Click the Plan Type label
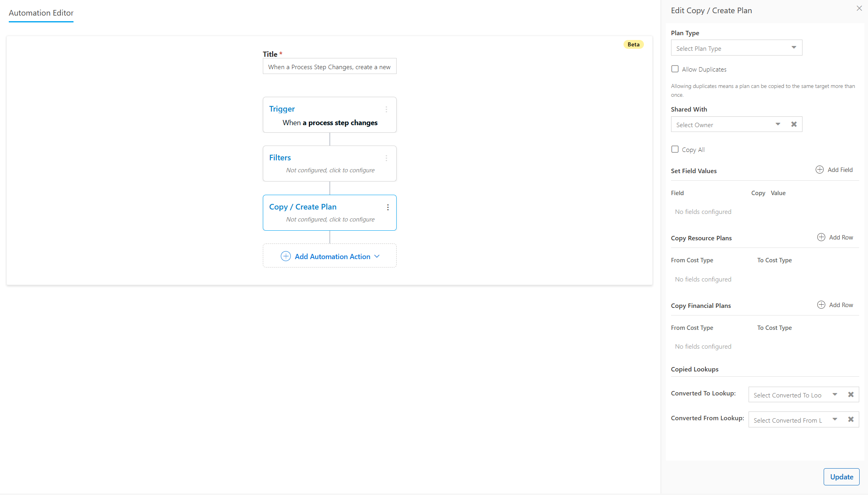This screenshot has height=495, width=868. tap(685, 33)
